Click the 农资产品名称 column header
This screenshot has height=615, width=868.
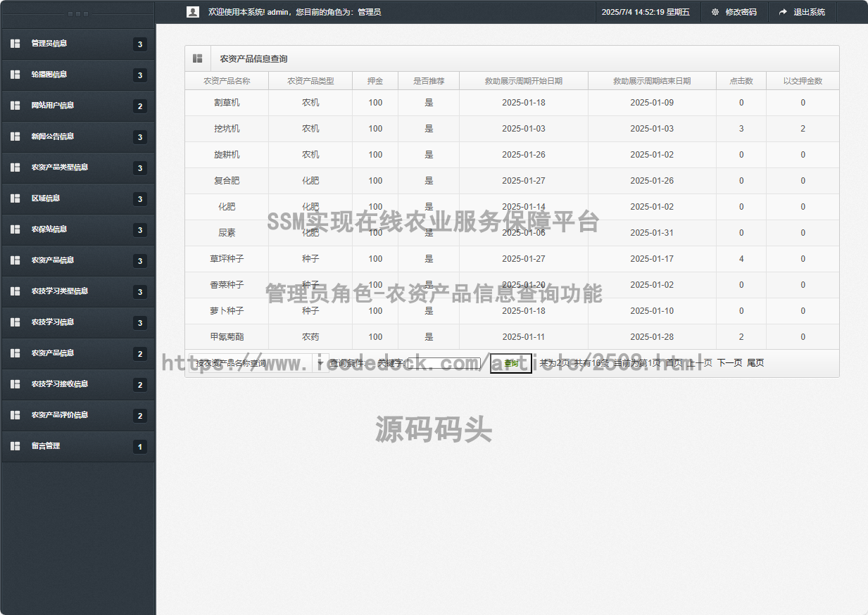(227, 81)
